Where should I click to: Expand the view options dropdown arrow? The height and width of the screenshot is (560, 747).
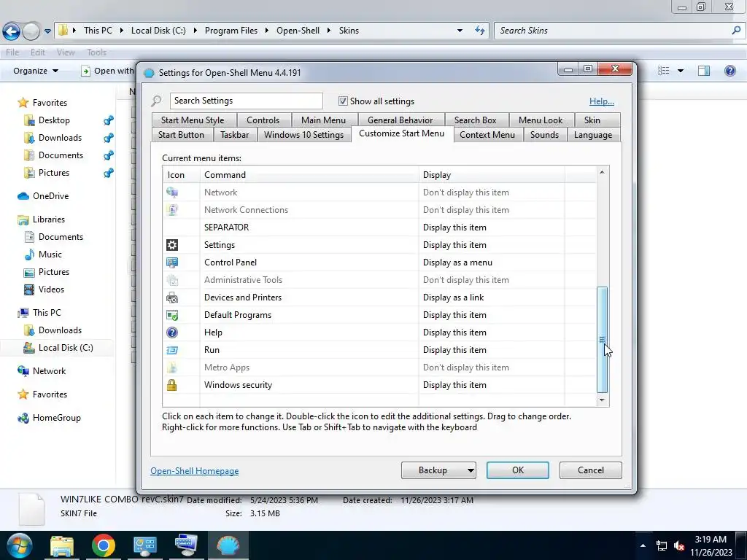pos(681,71)
